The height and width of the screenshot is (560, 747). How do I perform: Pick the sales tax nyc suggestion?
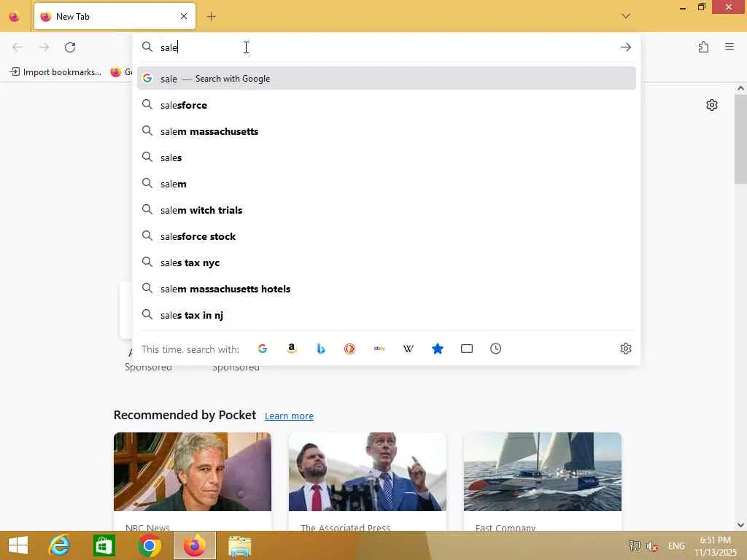pos(387,262)
